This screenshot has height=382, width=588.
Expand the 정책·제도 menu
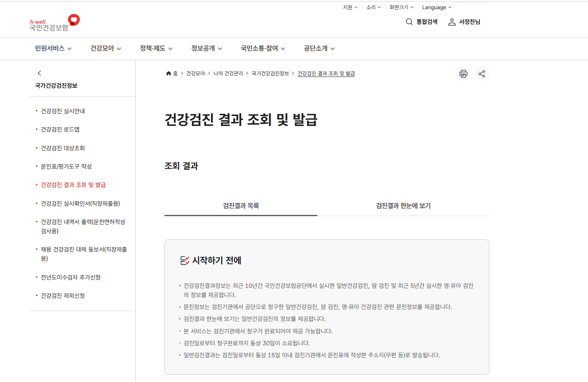pos(156,48)
